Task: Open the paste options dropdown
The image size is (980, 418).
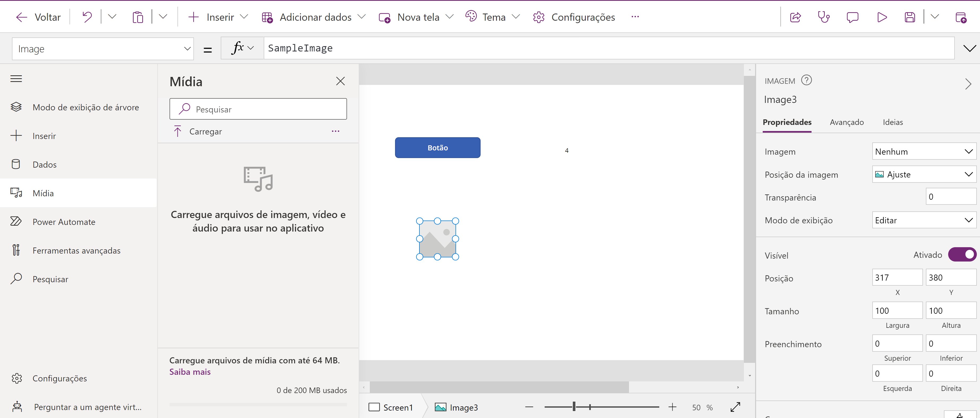Action: [x=163, y=17]
